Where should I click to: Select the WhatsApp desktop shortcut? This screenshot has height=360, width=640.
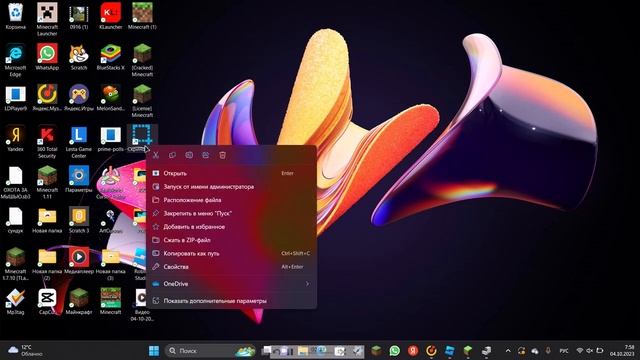(x=47, y=57)
